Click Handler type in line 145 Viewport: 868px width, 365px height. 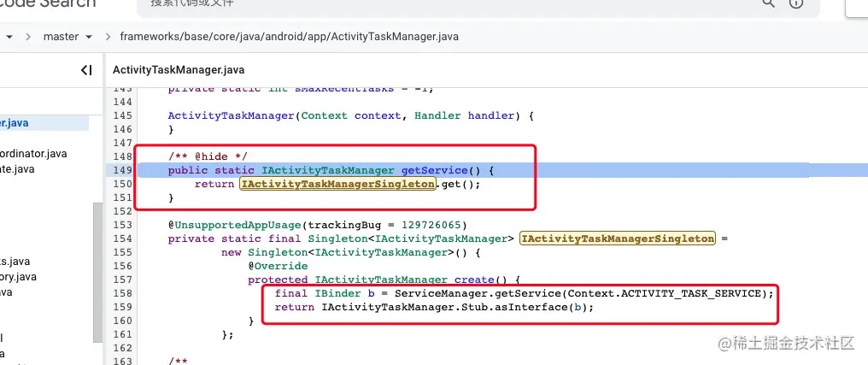pos(437,115)
